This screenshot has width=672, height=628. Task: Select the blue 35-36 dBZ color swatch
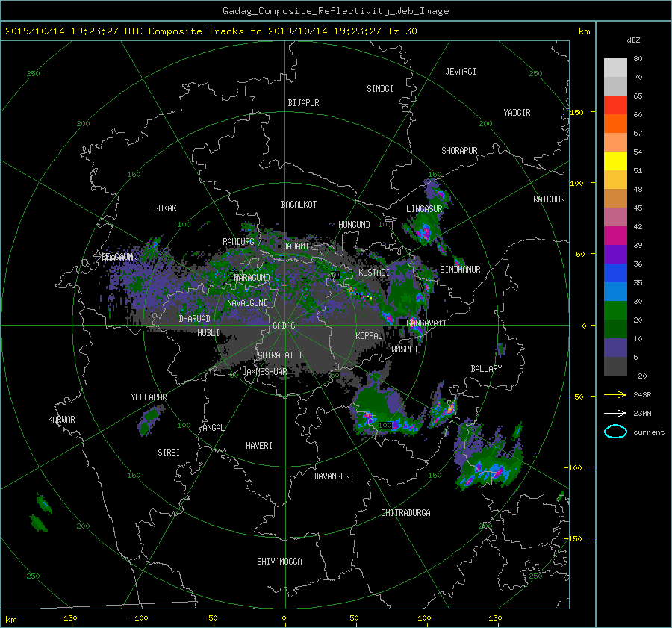click(x=615, y=273)
